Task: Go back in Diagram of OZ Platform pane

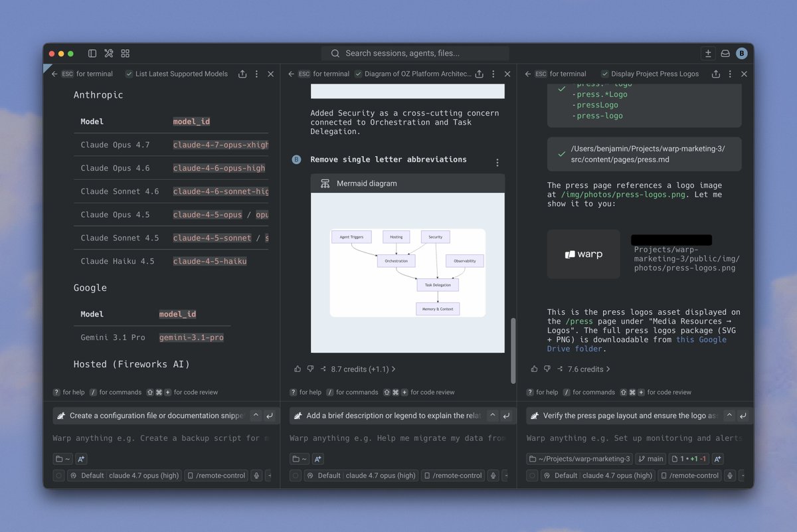Action: (291, 74)
